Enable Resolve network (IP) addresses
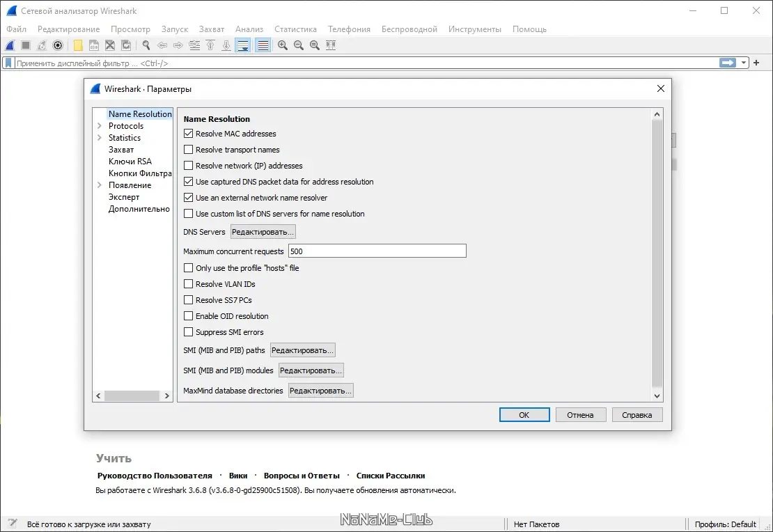Viewport: 773px width, 532px height. [188, 166]
